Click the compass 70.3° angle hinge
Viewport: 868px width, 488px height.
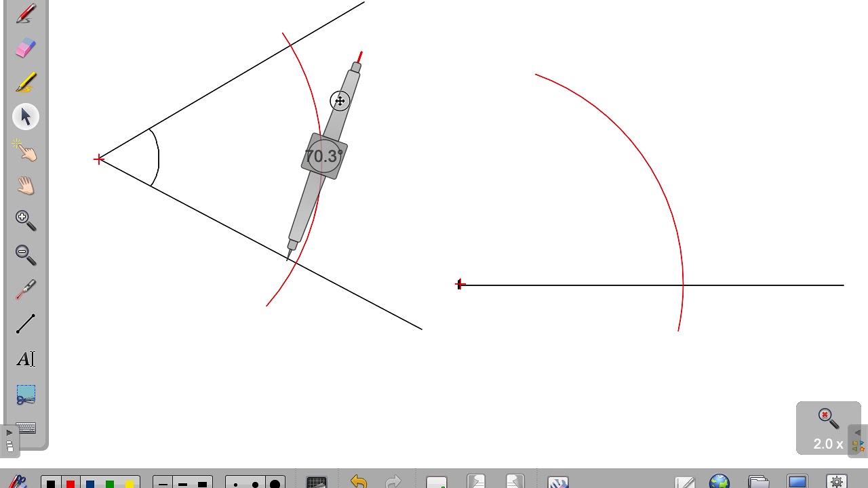(x=324, y=156)
